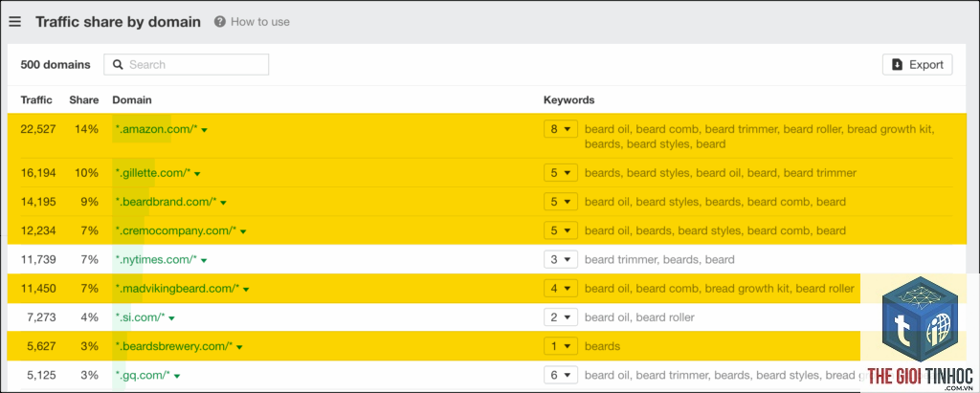The image size is (980, 393).
Task: Select the traffic value 16,194
Action: click(38, 172)
